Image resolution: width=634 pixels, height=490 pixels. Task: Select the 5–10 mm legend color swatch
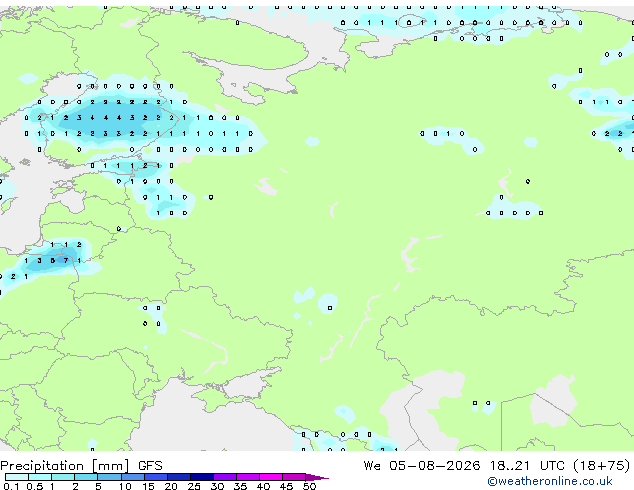point(109,477)
